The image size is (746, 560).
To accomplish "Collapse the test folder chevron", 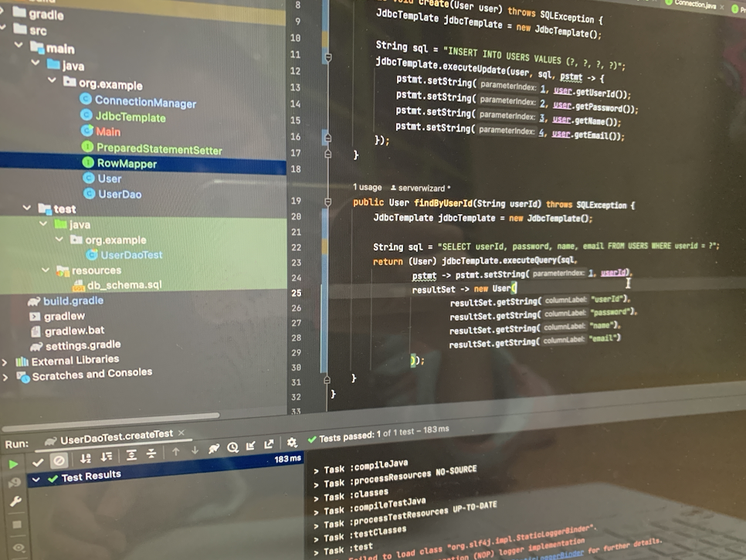I will (27, 208).
